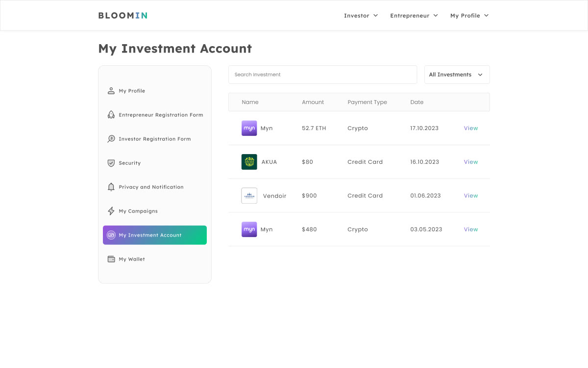Click the My Investment Account page heading
This screenshot has height=368, width=588.
coord(175,49)
